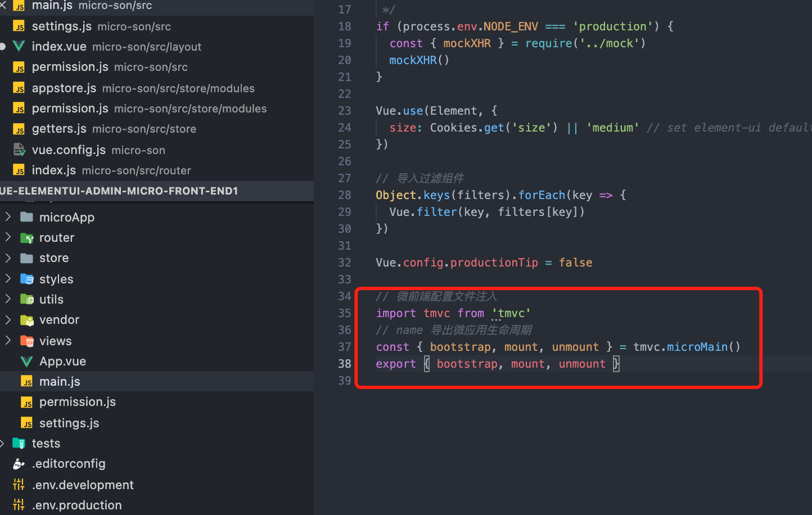This screenshot has width=812, height=515.
Task: Click line number 23 in the gutter
Action: (345, 111)
